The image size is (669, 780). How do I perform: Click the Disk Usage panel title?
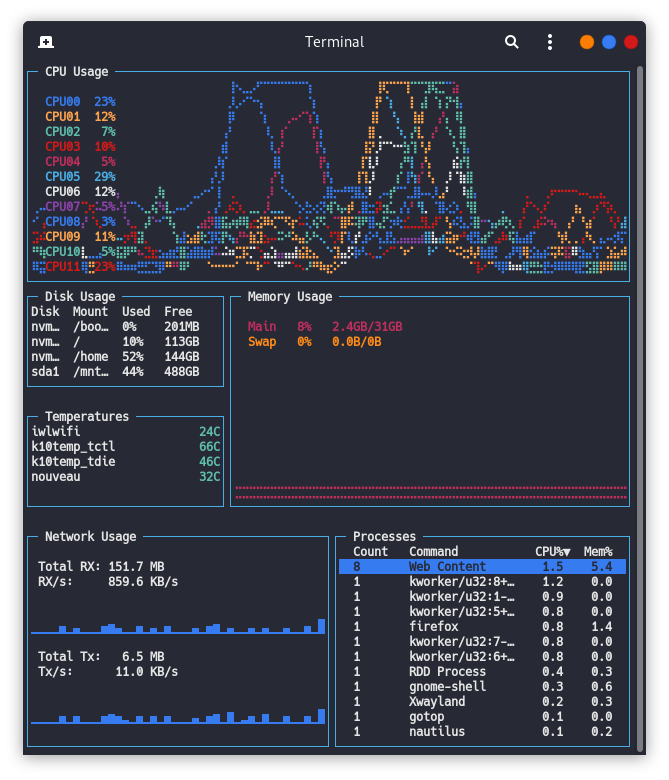point(80,296)
